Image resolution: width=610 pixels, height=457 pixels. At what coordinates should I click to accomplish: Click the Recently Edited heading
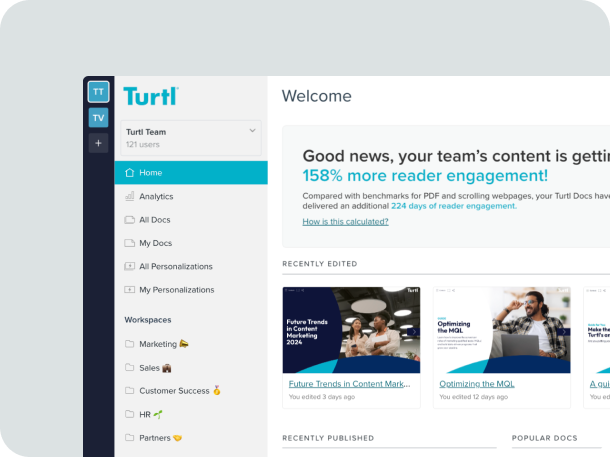click(x=320, y=264)
